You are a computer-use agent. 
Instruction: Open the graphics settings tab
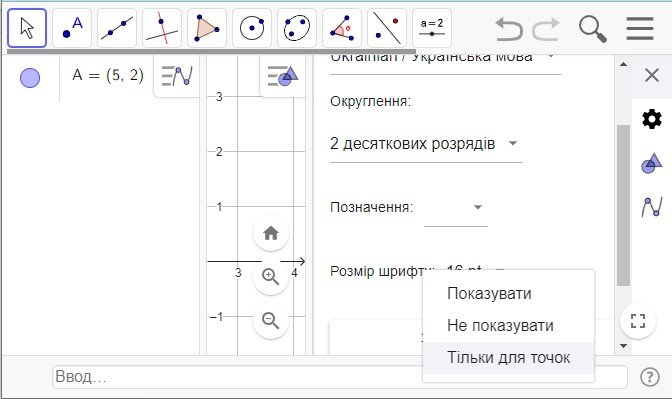click(652, 163)
